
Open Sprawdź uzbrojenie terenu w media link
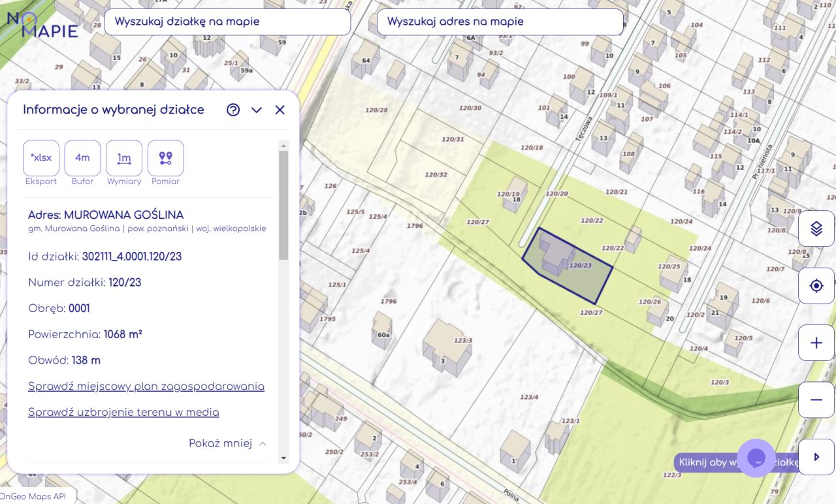[123, 413]
